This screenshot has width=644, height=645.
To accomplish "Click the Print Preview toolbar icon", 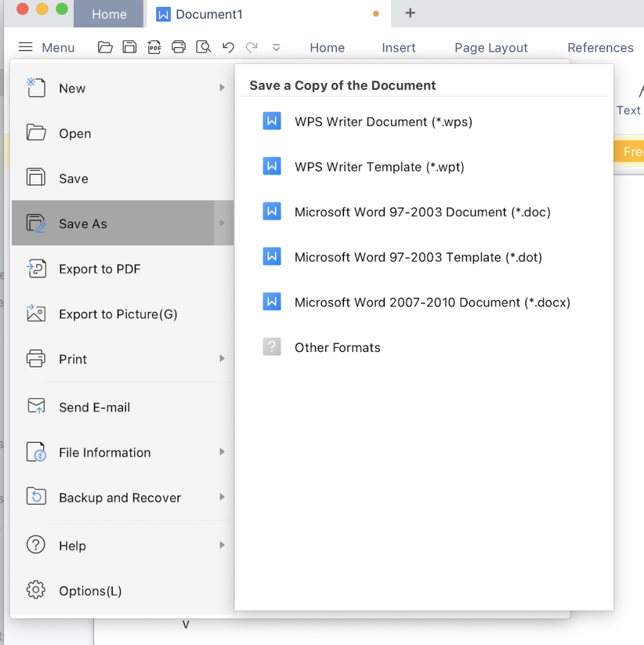I will click(204, 47).
